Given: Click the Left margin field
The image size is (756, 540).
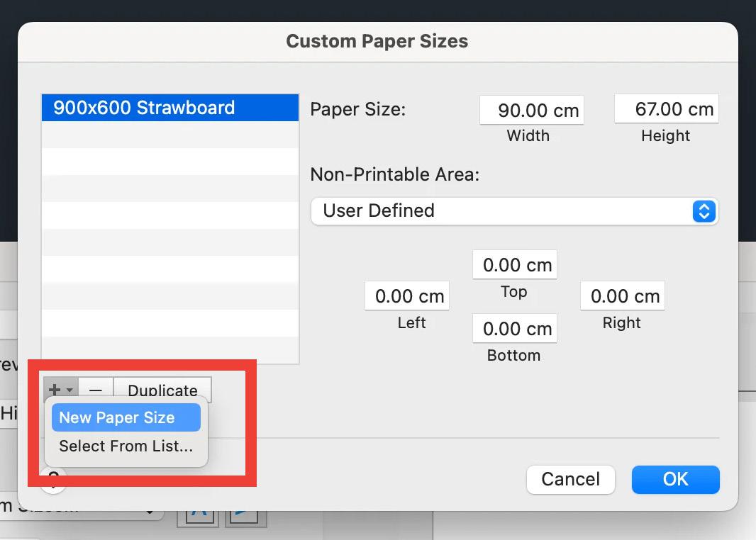Looking at the screenshot, I should point(407,296).
